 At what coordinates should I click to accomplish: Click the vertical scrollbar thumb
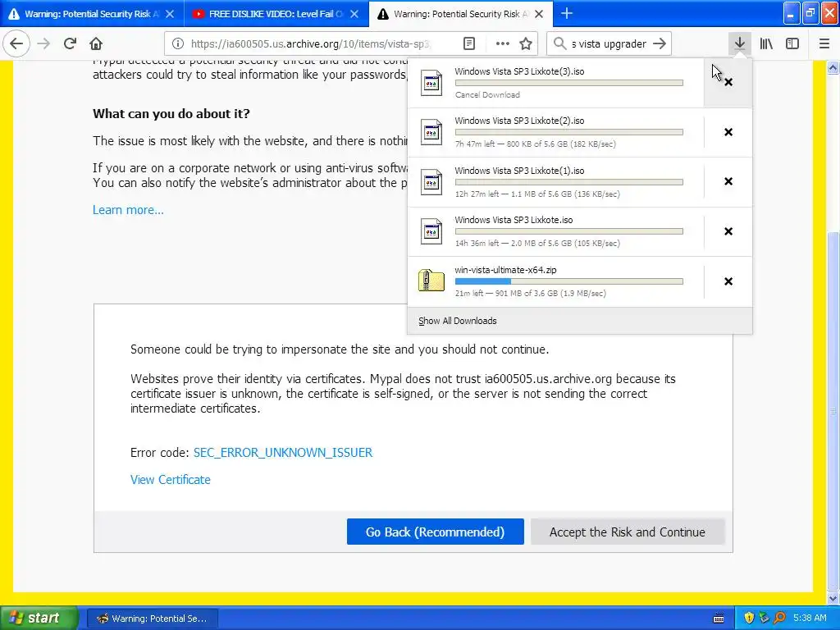[x=833, y=411]
